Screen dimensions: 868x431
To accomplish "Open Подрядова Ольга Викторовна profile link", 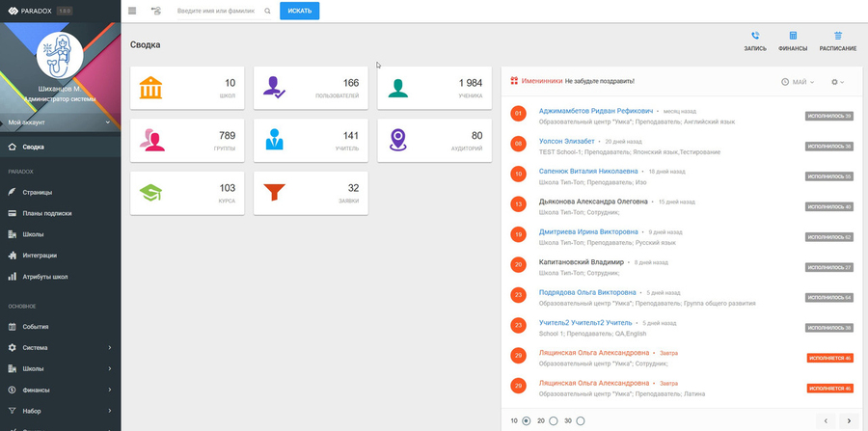I will [x=587, y=292].
